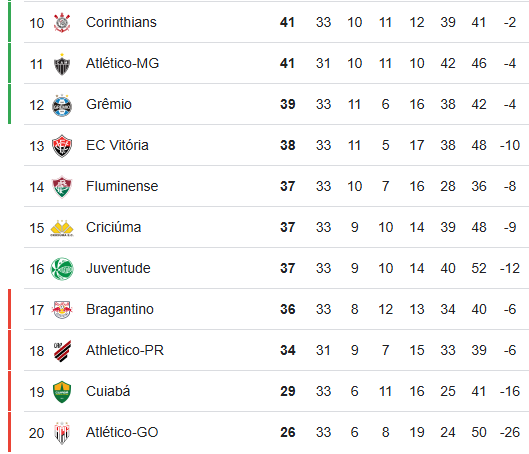This screenshot has height=454, width=529.
Task: Click the Atlético-MG club crest icon
Action: 62,64
